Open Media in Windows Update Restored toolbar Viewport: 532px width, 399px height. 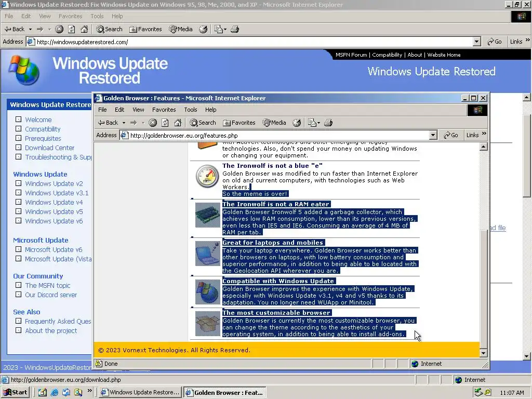click(x=181, y=29)
